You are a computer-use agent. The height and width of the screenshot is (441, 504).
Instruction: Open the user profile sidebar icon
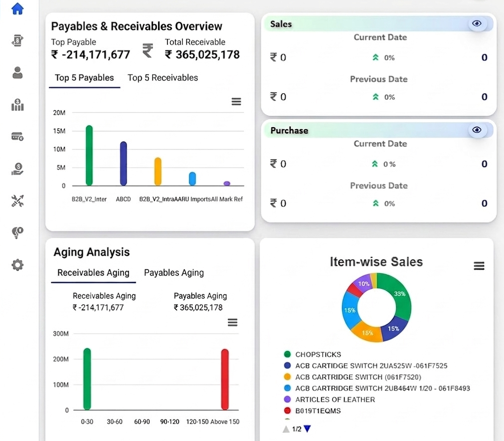point(17,73)
